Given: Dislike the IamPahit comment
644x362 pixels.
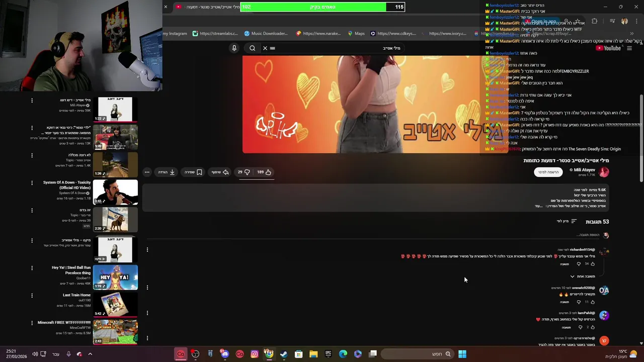Looking at the screenshot, I should click(x=580, y=327).
